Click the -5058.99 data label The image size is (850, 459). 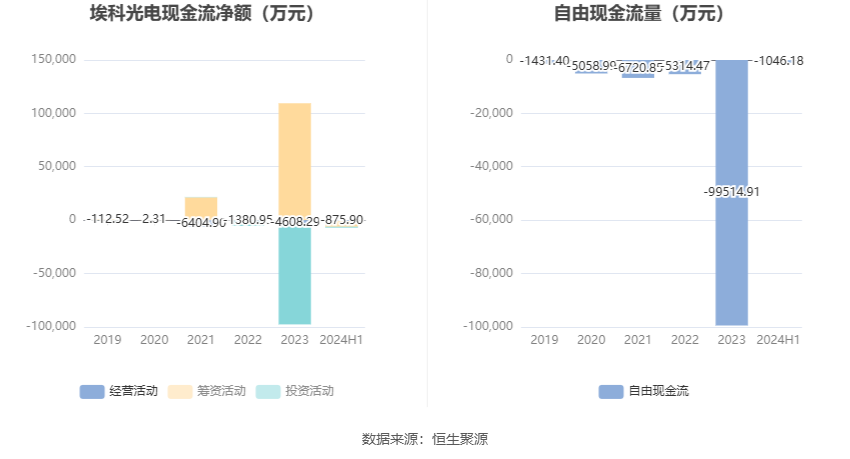pos(591,66)
